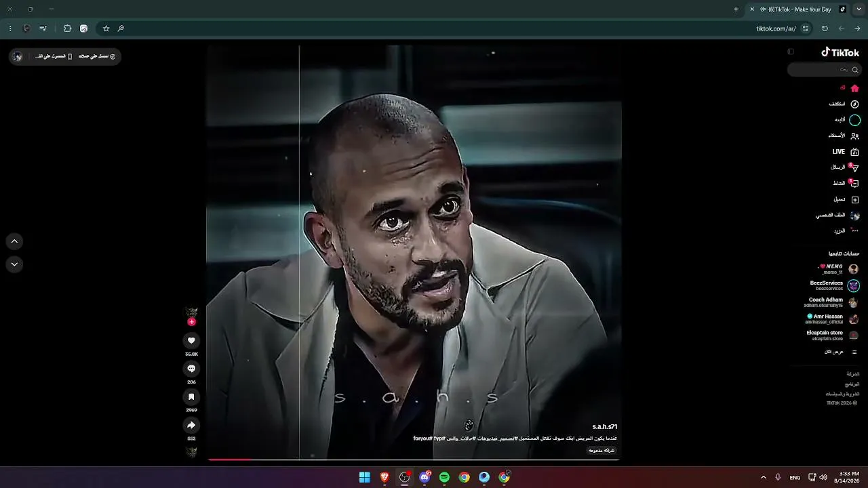The height and width of the screenshot is (488, 868).
Task: Bookmark this page with the star icon
Action: tap(106, 28)
